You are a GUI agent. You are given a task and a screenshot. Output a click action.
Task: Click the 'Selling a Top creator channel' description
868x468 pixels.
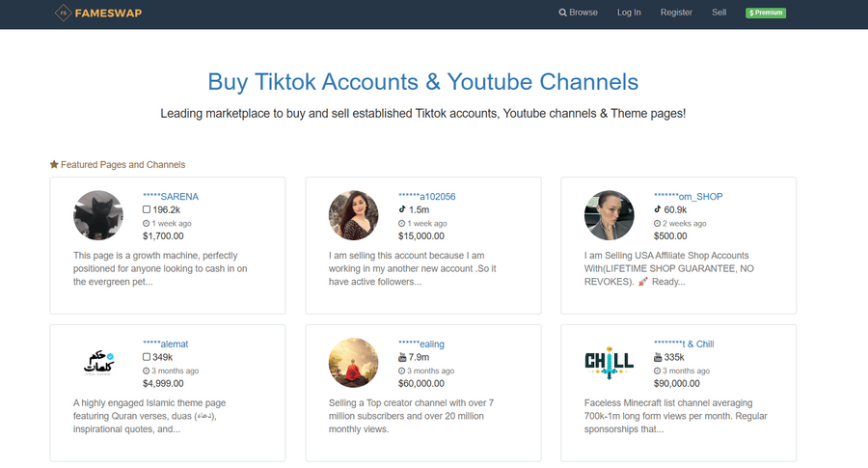[x=411, y=416]
